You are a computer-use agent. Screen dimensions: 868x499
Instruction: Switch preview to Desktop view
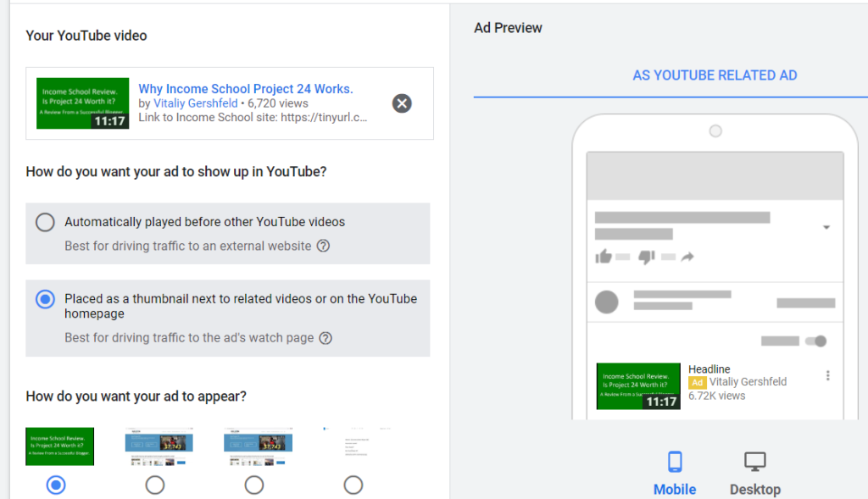(x=754, y=471)
